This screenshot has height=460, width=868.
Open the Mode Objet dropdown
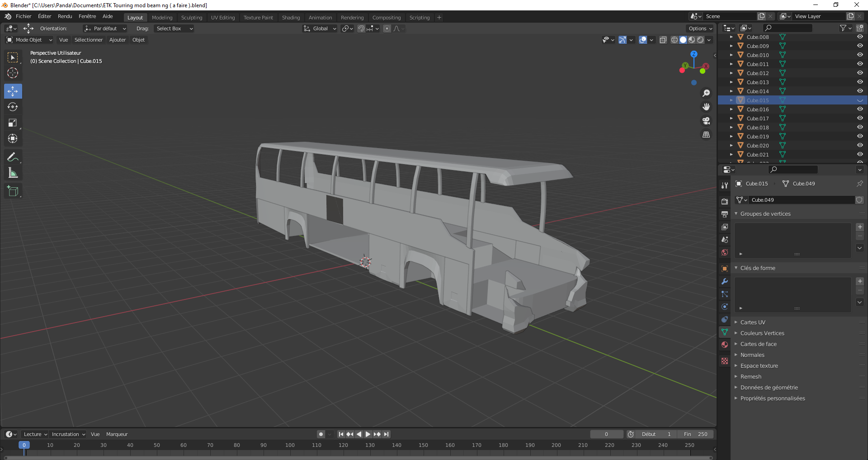click(x=29, y=40)
